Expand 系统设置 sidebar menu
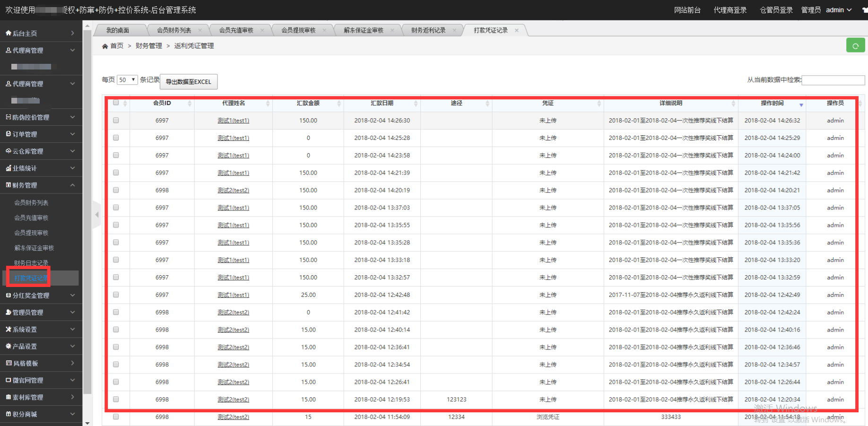The image size is (868, 426). 41,330
